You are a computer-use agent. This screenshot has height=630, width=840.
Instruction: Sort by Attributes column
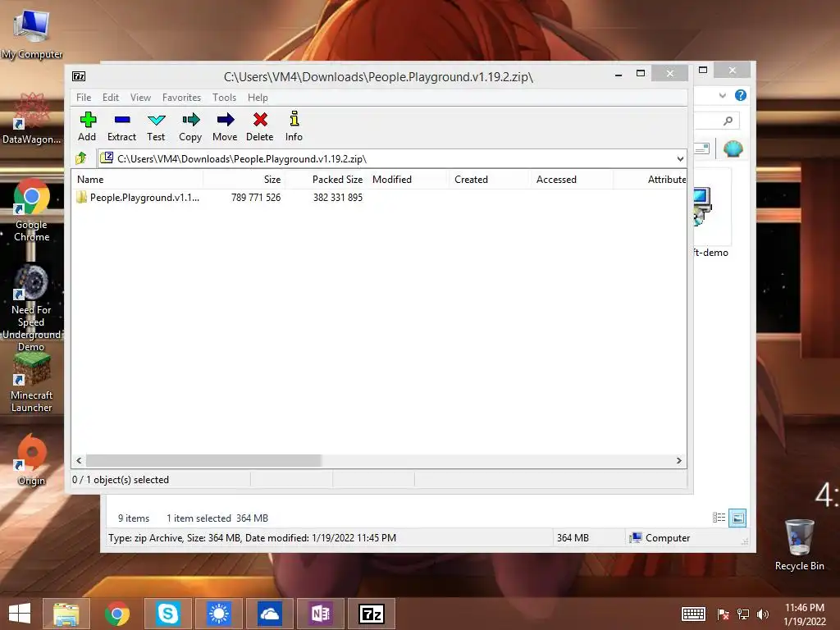[x=651, y=180]
